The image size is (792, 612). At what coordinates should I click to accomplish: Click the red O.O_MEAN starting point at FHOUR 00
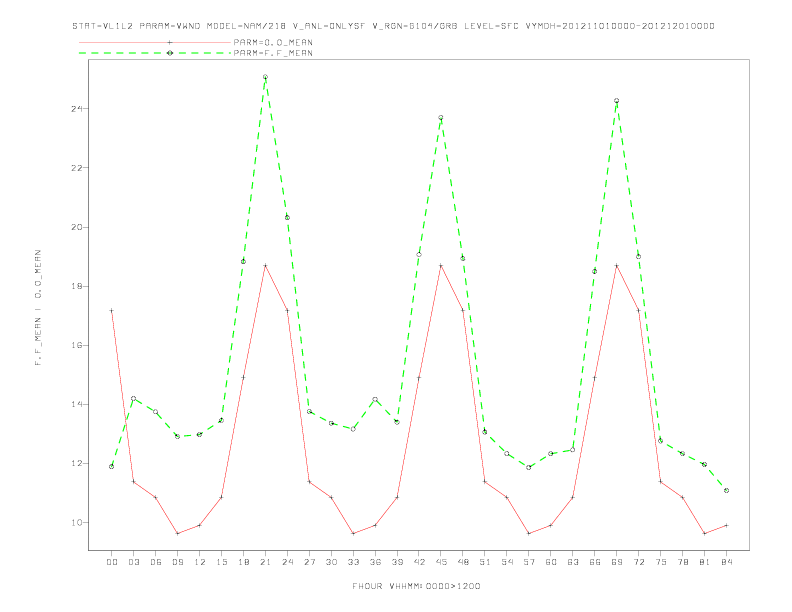[112, 311]
